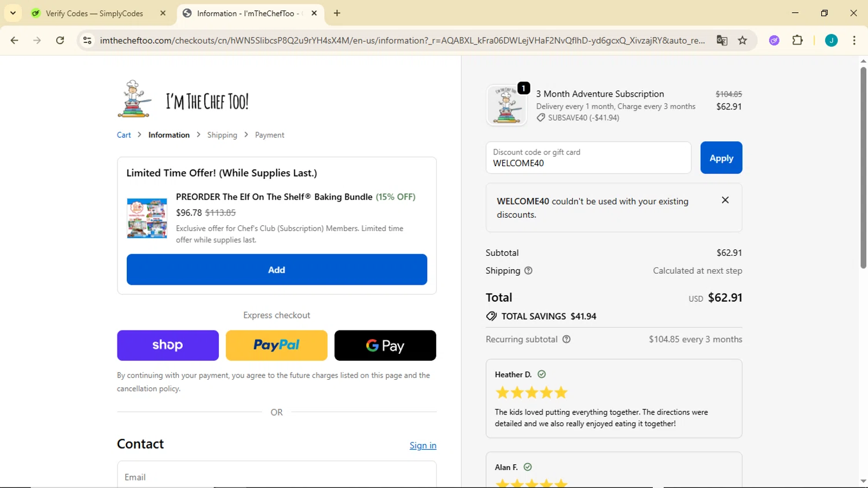Switch to Verify Codes — SimplyCodes tab
Image resolution: width=868 pixels, height=488 pixels.
tap(94, 13)
